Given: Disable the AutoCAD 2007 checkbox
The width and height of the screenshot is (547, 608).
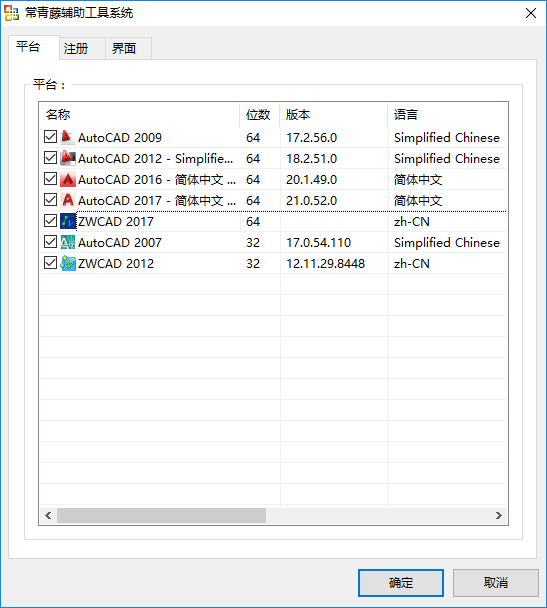Looking at the screenshot, I should (50, 242).
